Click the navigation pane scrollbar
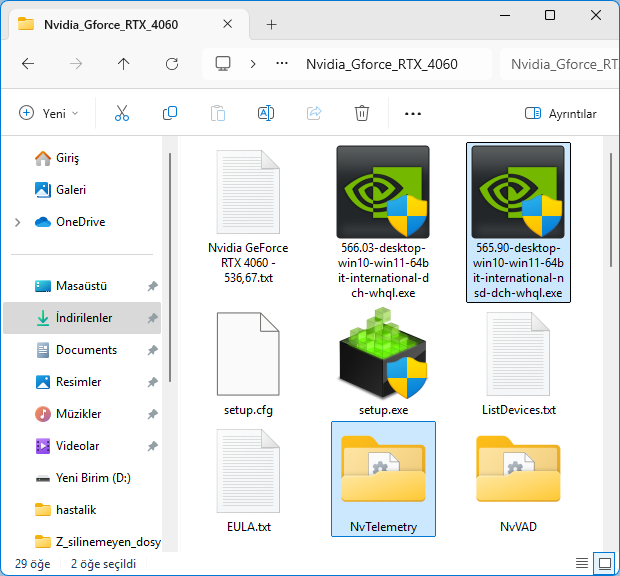 click(170, 268)
